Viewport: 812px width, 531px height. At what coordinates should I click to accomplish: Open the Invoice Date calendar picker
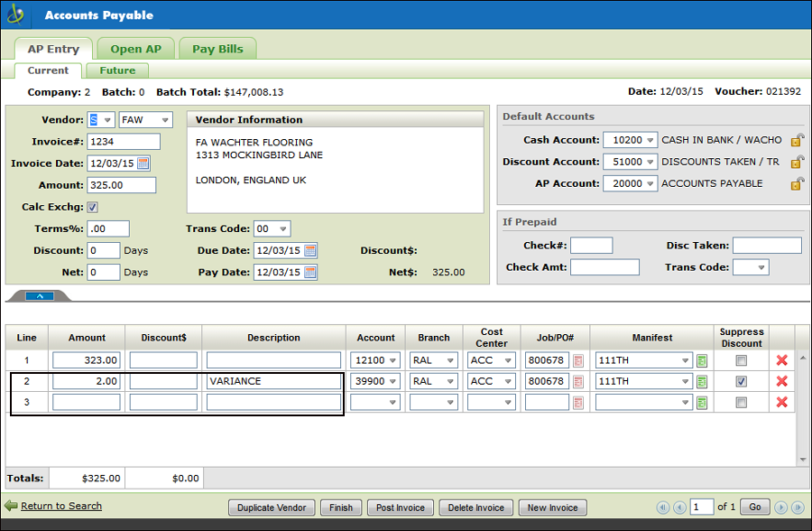(x=143, y=163)
